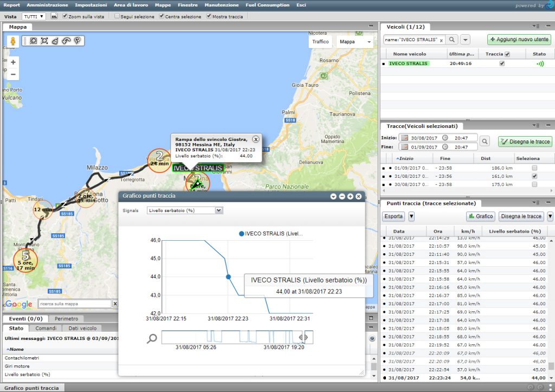Viewport: 555px width, 392px height.
Task: Zoom out on the map with minus
Action: click(13, 74)
